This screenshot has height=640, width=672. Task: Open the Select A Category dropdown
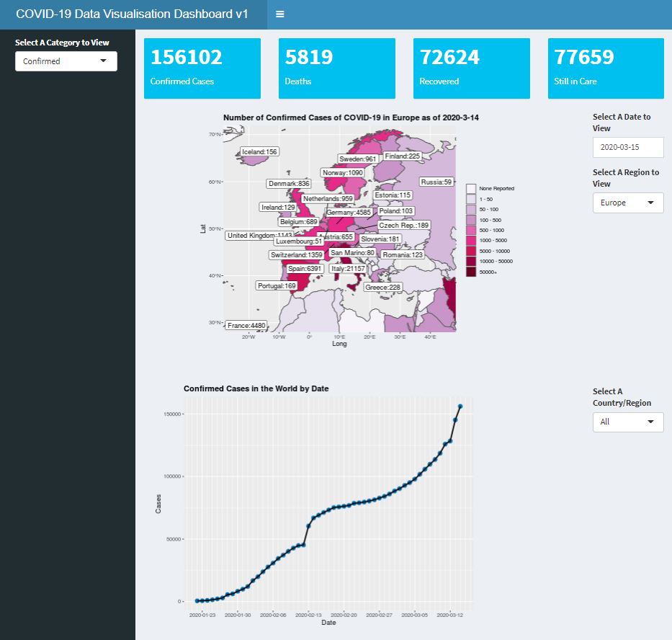point(66,61)
